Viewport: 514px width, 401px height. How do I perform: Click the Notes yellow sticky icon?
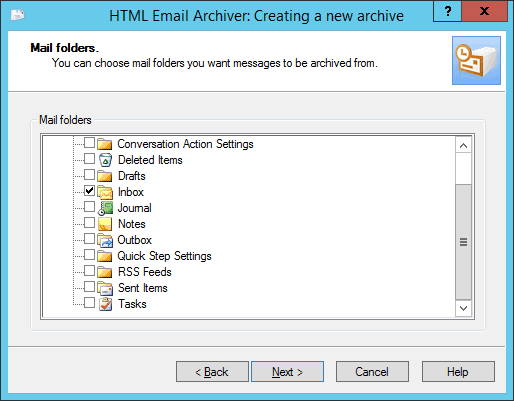click(x=105, y=224)
